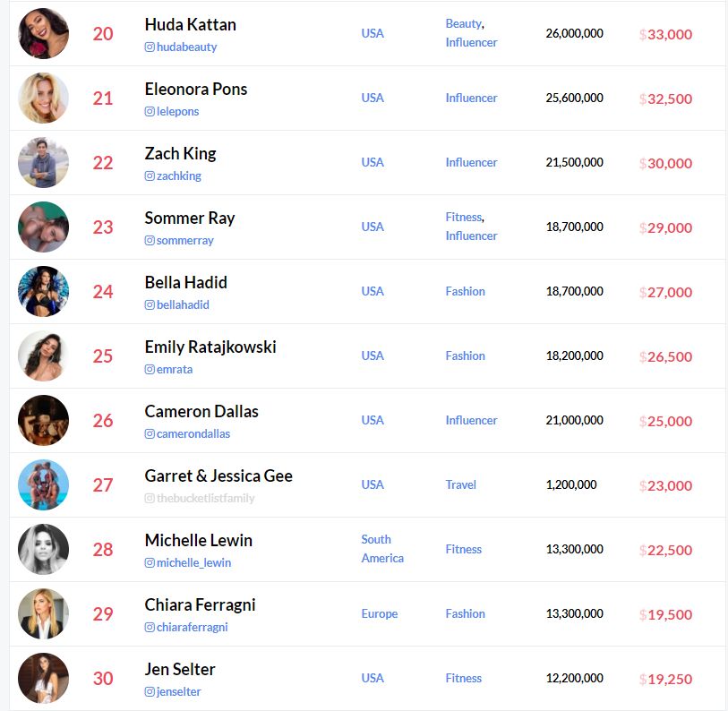Open the chiaraferragni Instagram handle link

coord(192,628)
